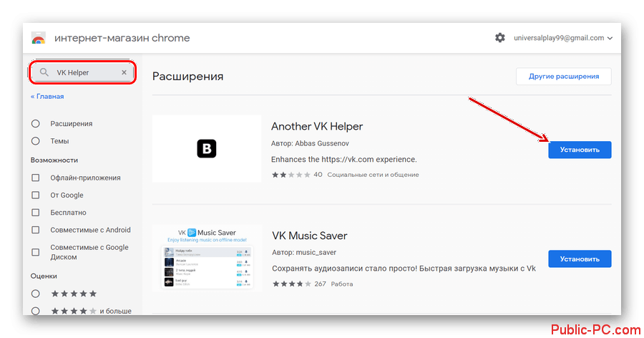Click the Работа category label
The width and height of the screenshot is (644, 338).
(342, 284)
